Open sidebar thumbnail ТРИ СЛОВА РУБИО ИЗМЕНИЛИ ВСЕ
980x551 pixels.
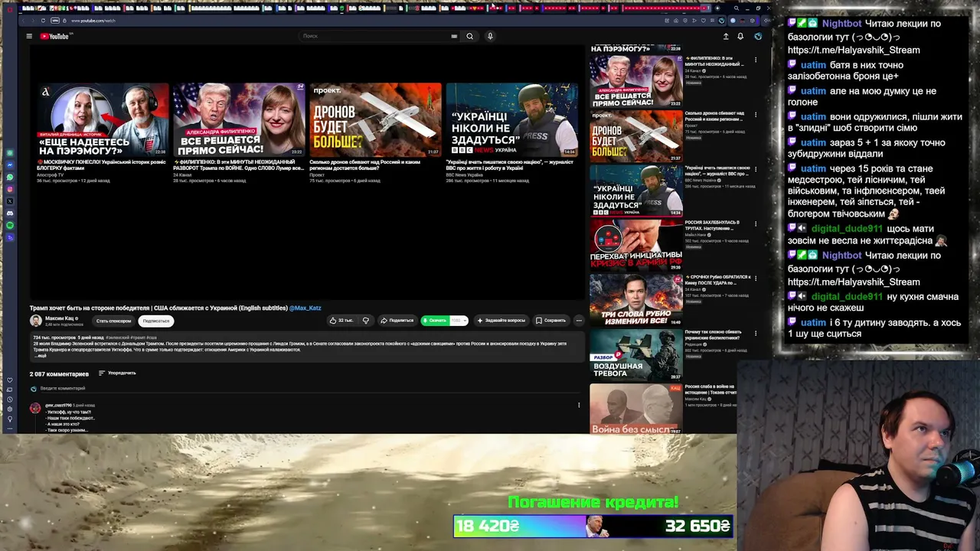pyautogui.click(x=635, y=300)
